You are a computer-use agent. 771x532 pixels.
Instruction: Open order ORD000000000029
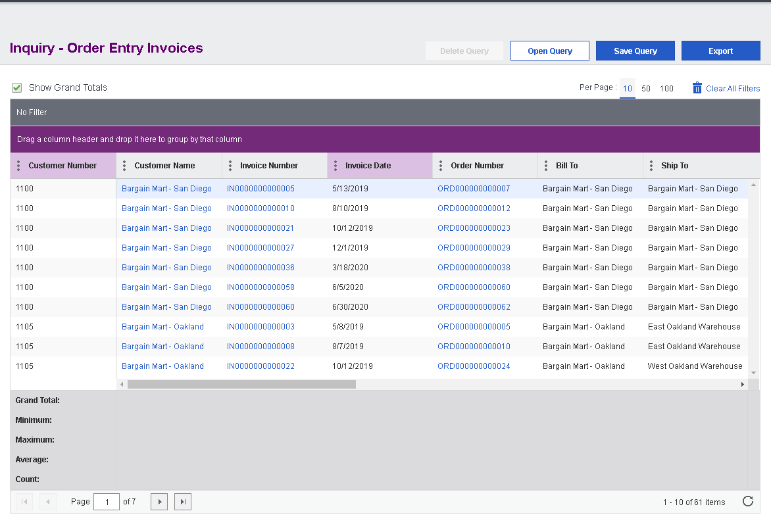coord(474,247)
